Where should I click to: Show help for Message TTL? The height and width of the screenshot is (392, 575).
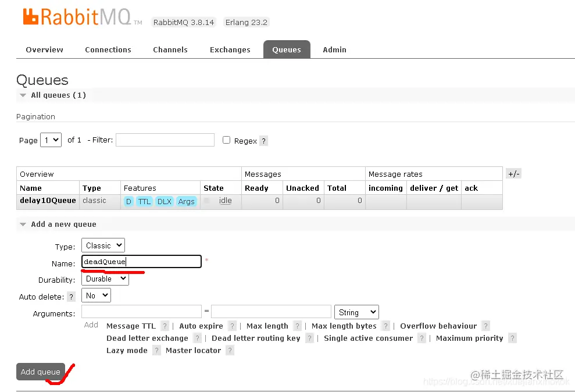coord(165,326)
